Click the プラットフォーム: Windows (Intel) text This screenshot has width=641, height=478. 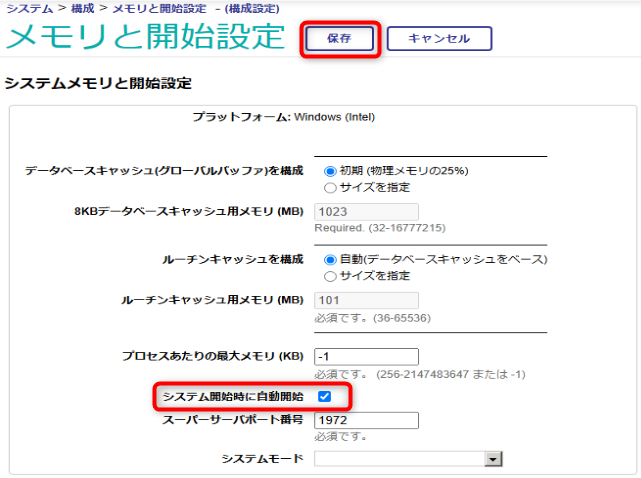tap(283, 117)
